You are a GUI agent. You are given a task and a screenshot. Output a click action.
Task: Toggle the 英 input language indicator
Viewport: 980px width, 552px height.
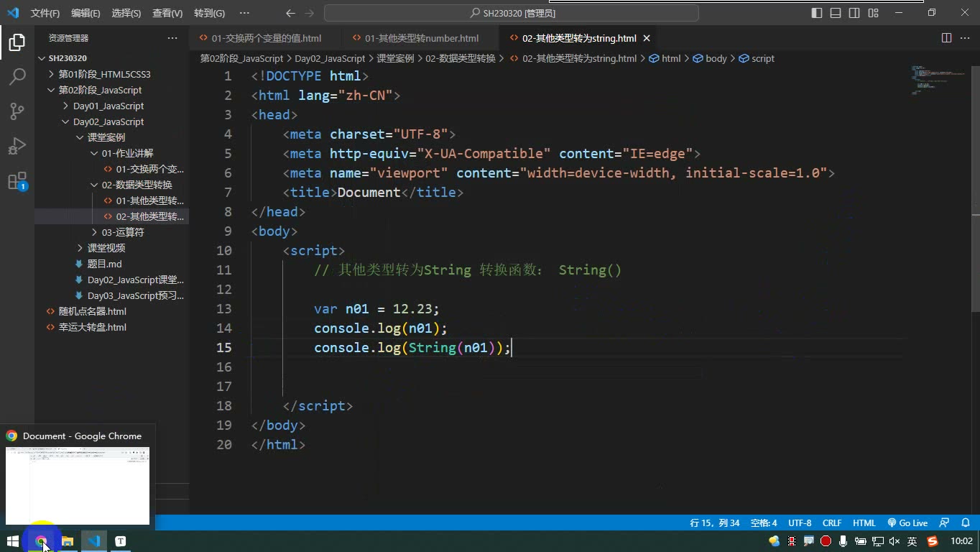click(x=912, y=541)
